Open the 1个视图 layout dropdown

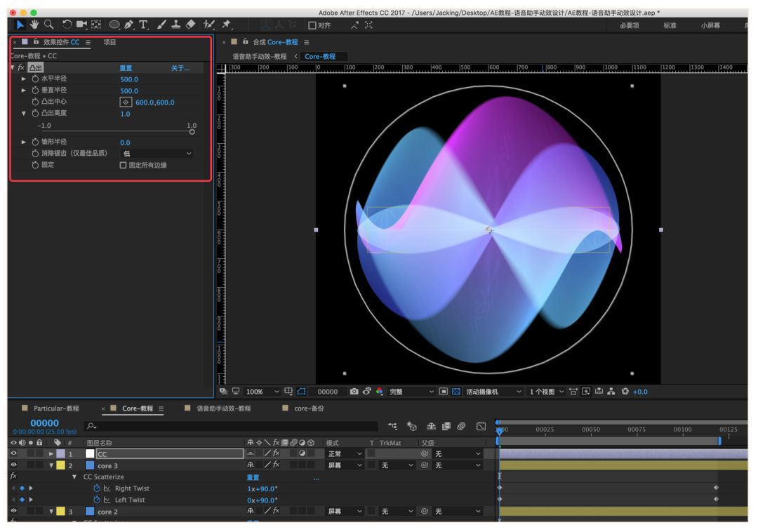pyautogui.click(x=546, y=392)
